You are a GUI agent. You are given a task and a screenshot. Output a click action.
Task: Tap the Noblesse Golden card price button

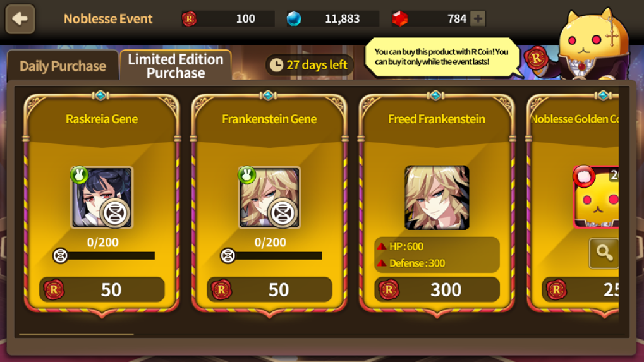click(x=580, y=289)
